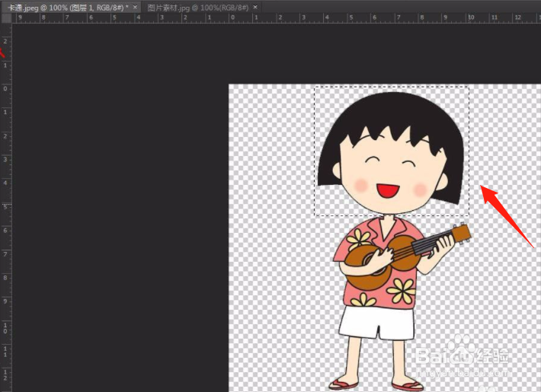Image resolution: width=541 pixels, height=392 pixels.
Task: Click the ruler origin corner box
Action: pyautogui.click(x=6, y=18)
